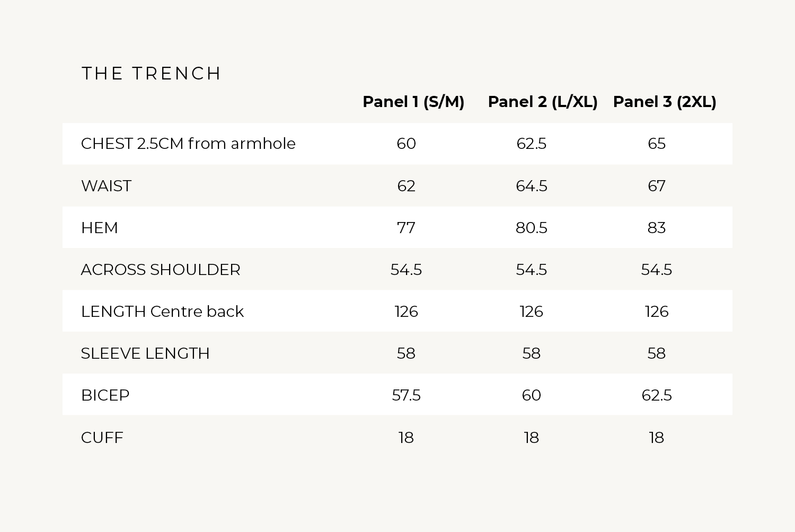
Task: Click the WAIST row label
Action: pyautogui.click(x=106, y=186)
